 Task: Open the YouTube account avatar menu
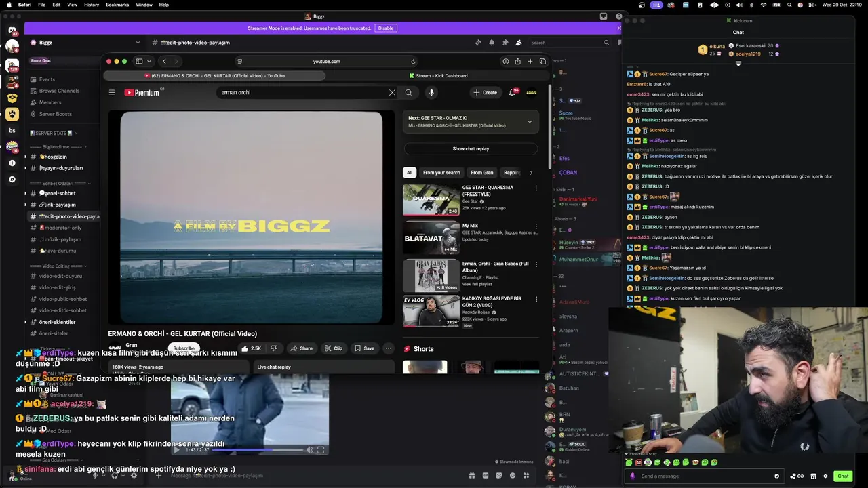(532, 92)
